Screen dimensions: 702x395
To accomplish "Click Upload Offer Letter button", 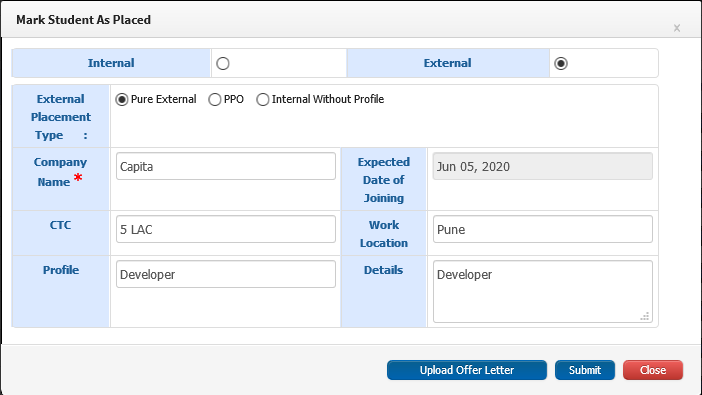I will point(467,370).
